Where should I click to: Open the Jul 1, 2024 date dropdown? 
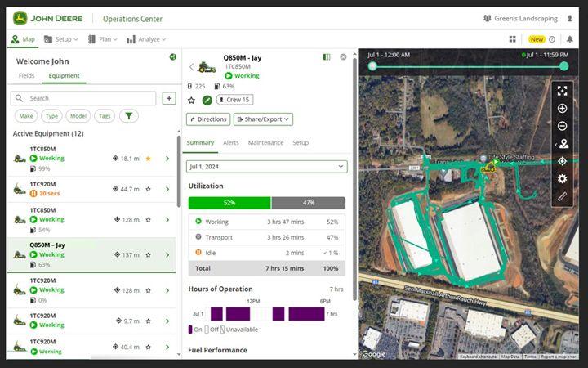(267, 167)
